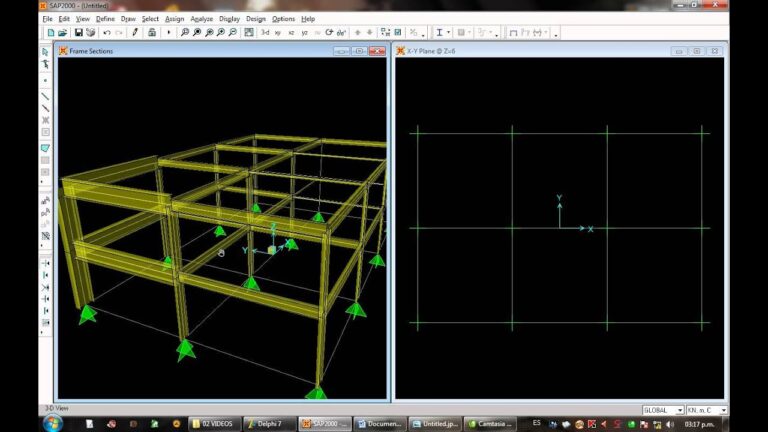Activate the X-Y Plane @ Z=6 window title

pos(431,51)
